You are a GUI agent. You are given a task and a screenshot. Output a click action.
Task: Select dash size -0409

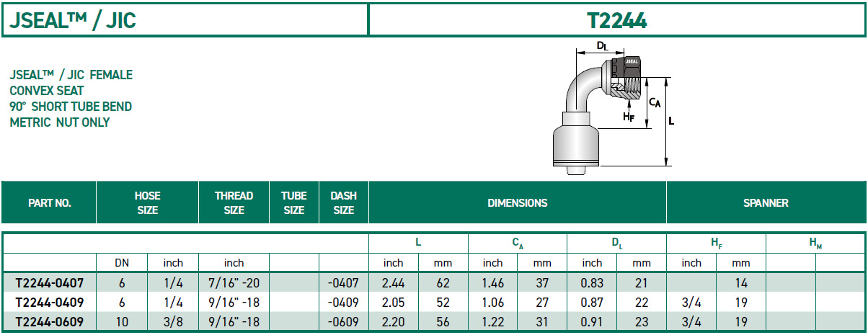(343, 303)
